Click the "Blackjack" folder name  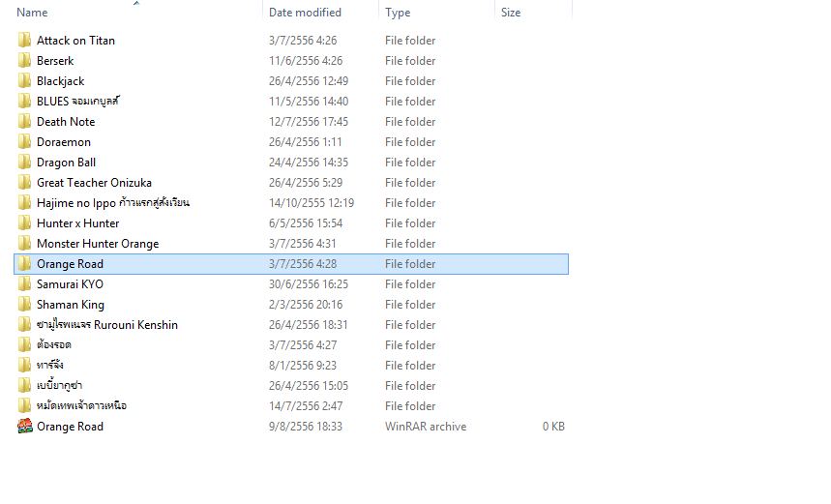pyautogui.click(x=60, y=81)
